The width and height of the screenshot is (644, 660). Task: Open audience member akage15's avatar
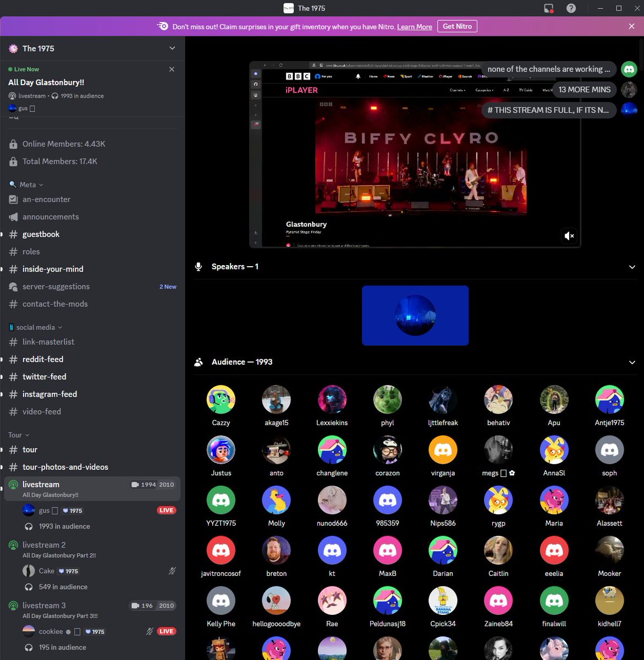click(277, 400)
